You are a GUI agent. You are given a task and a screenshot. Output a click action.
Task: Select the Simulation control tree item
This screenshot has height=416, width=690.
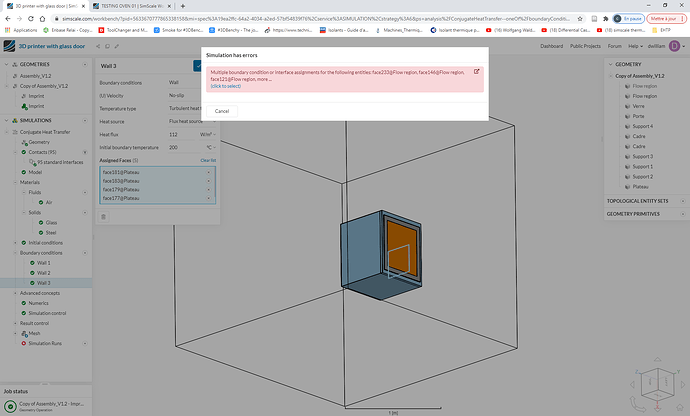coord(47,313)
